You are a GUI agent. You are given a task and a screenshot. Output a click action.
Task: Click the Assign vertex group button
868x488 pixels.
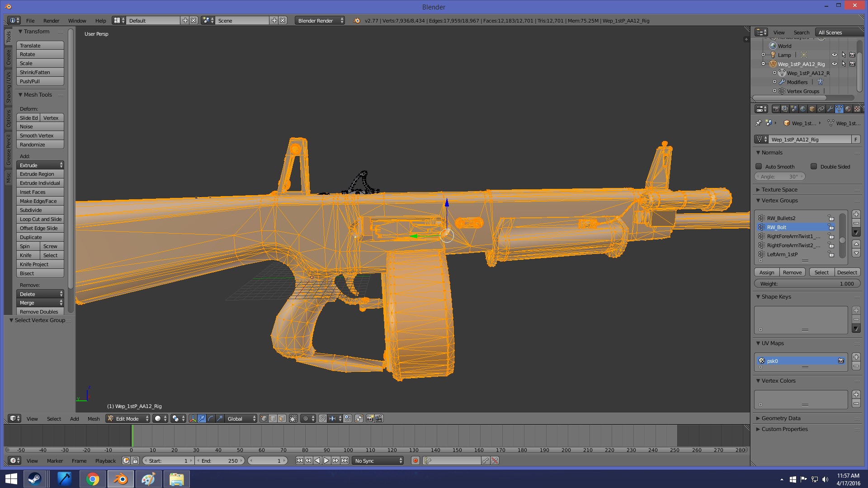tap(767, 272)
